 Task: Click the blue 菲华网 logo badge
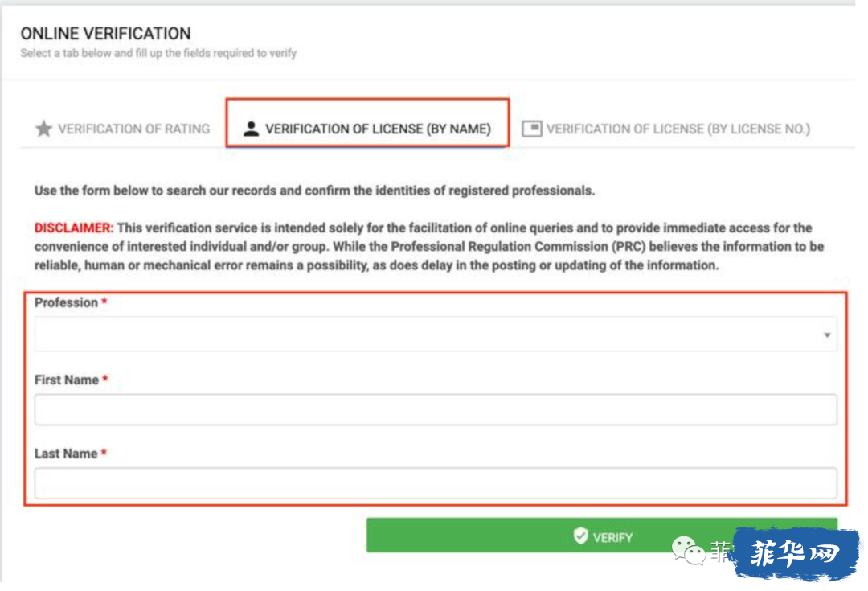tap(796, 552)
